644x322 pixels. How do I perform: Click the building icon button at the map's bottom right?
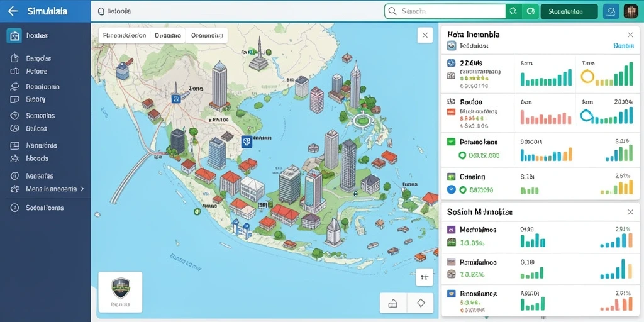393,303
